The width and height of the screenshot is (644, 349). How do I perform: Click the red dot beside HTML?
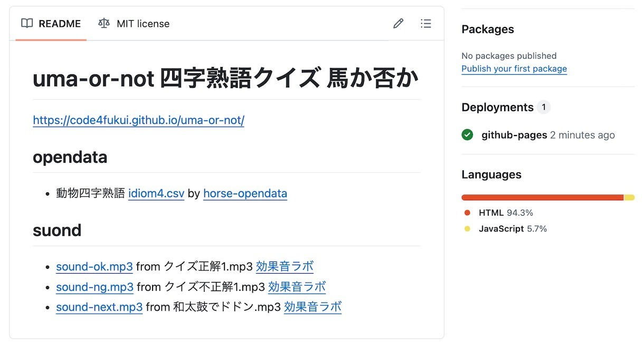click(467, 213)
